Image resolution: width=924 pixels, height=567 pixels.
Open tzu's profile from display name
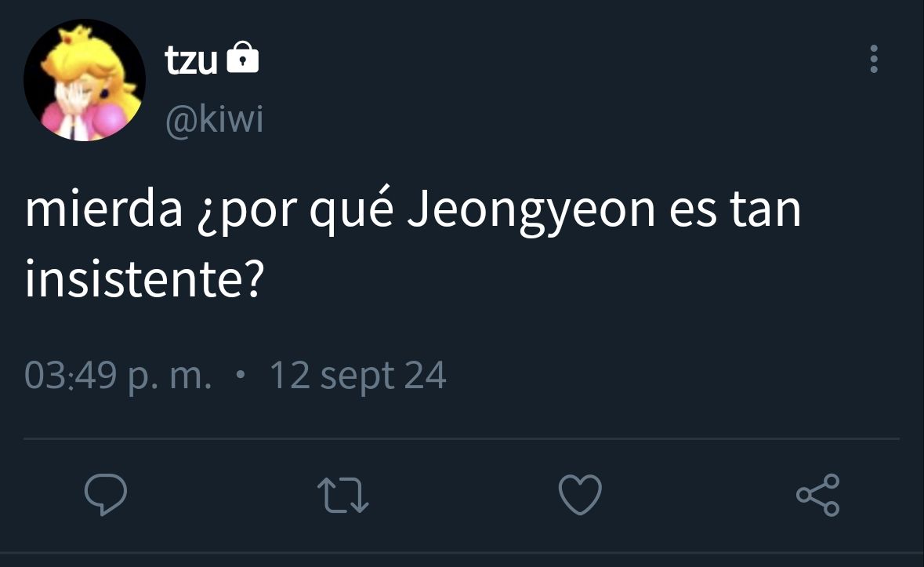coord(191,60)
